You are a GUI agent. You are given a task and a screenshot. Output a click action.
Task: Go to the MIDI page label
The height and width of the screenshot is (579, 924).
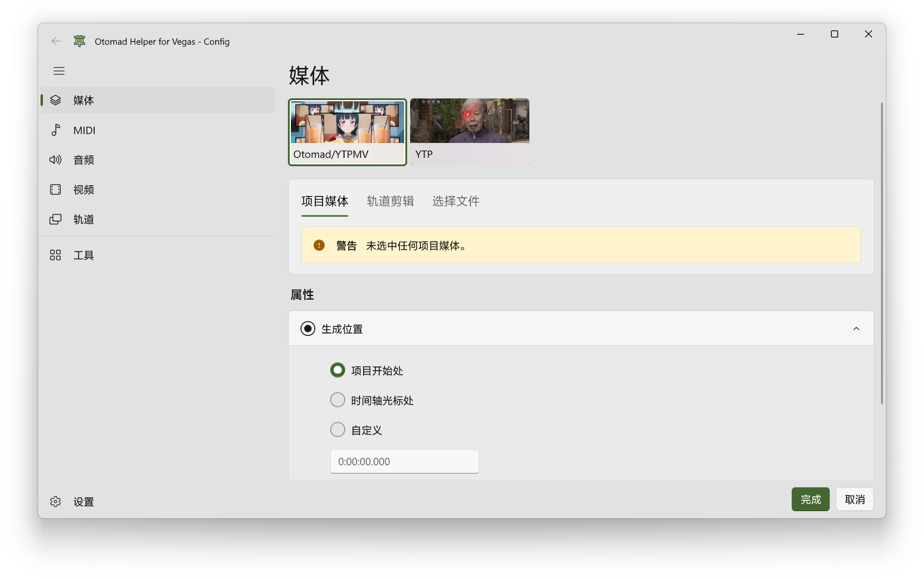84,130
